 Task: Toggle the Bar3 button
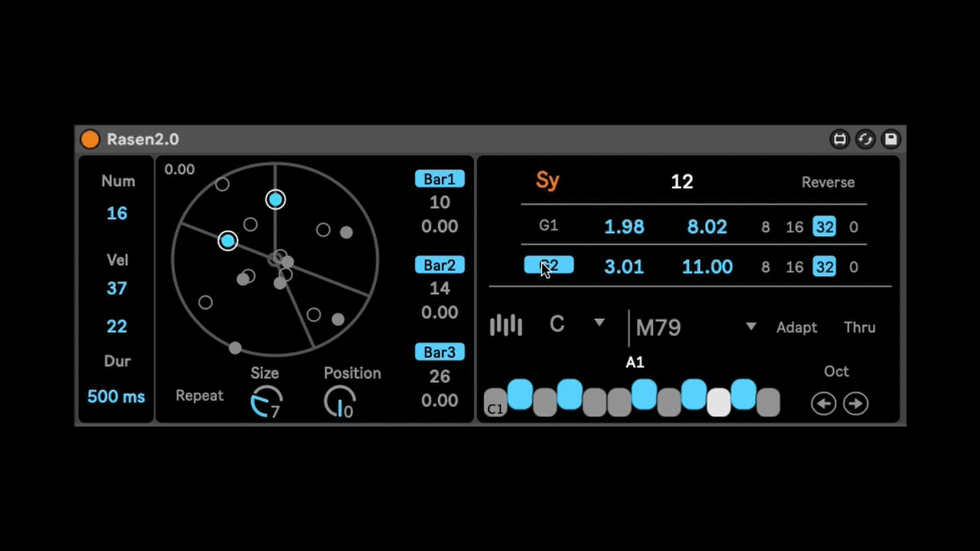[x=439, y=352]
